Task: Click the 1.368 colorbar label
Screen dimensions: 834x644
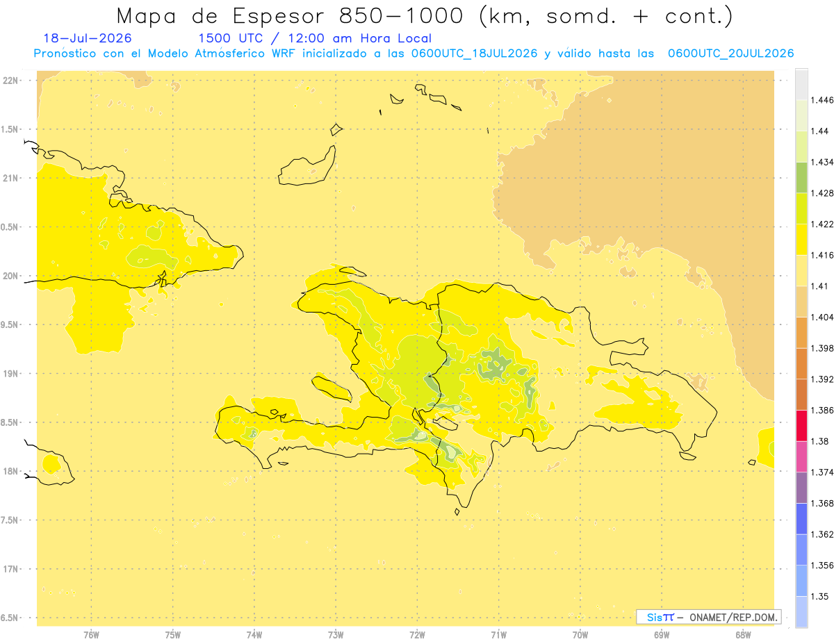Action: pos(822,503)
